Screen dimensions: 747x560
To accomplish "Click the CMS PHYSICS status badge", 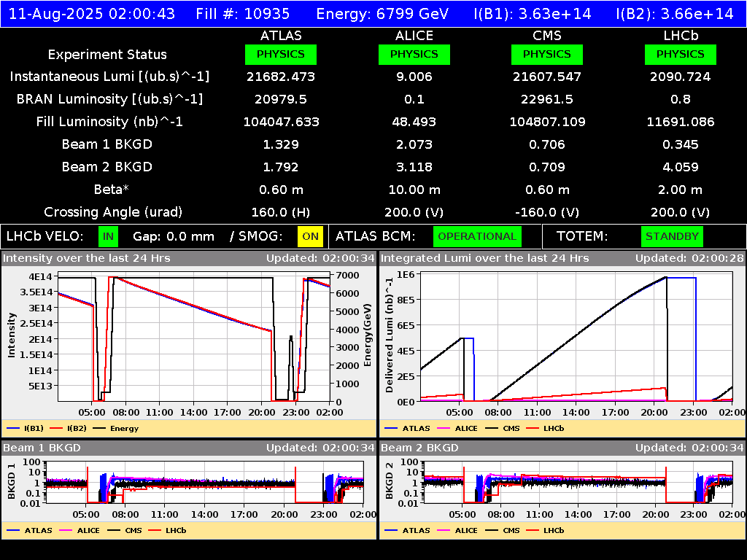I will (547, 54).
